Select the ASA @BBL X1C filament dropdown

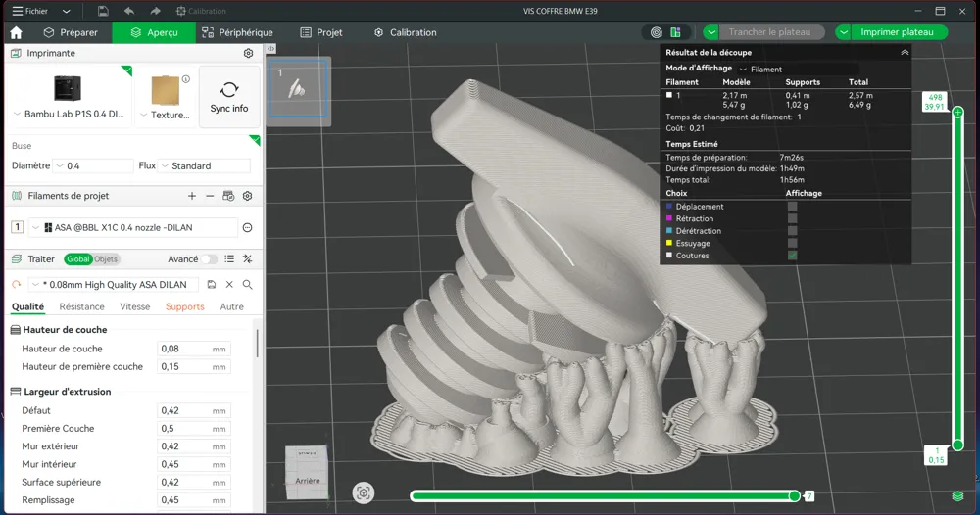pos(133,228)
